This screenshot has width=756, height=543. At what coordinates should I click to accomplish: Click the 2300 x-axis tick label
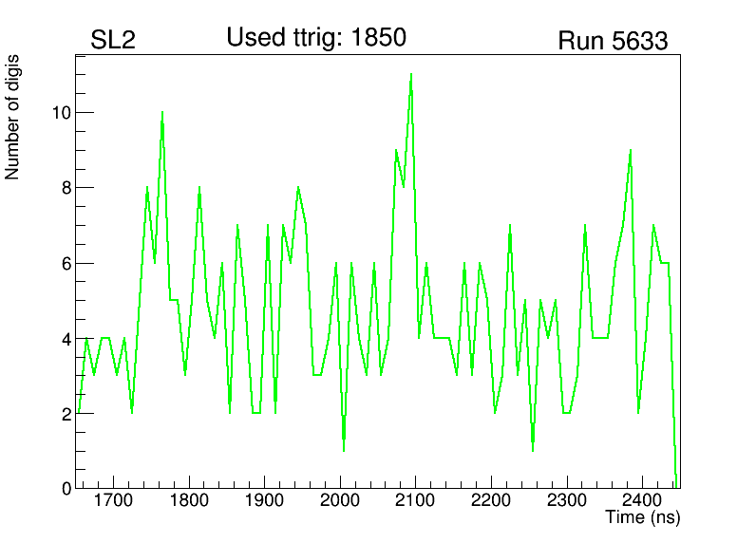pos(567,500)
